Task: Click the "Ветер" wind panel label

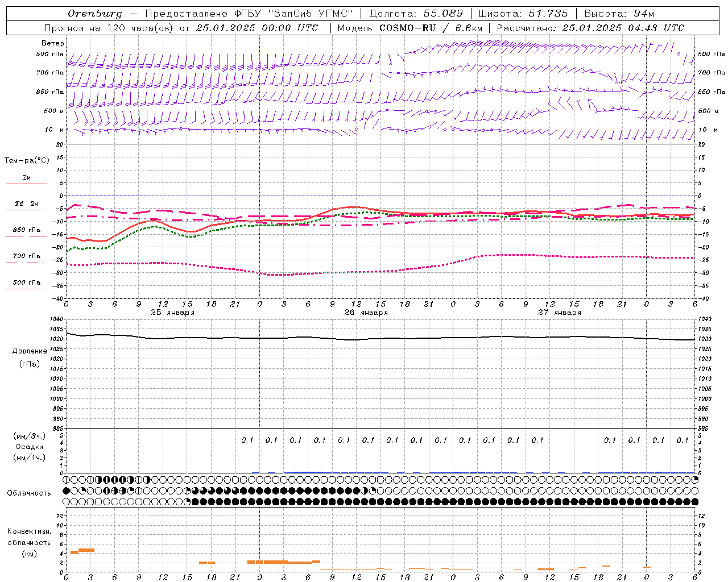Action: coord(53,43)
